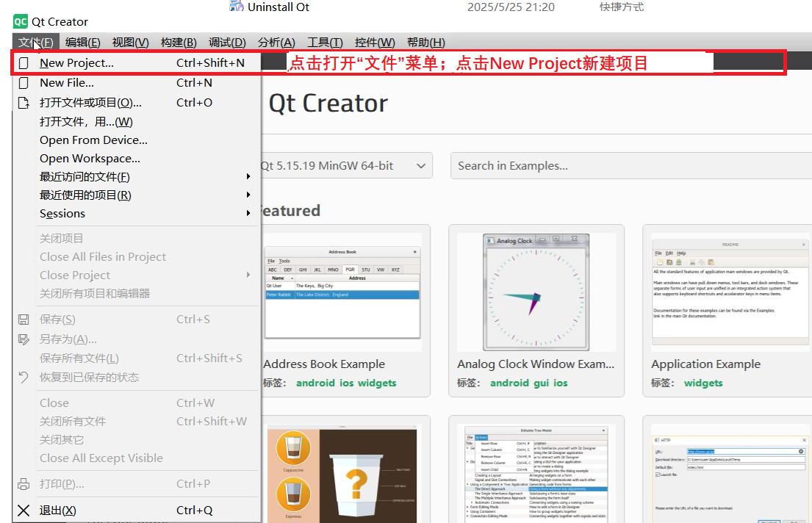Image resolution: width=812 pixels, height=523 pixels.
Task: Click the android tag under Address Book
Action: pos(315,383)
